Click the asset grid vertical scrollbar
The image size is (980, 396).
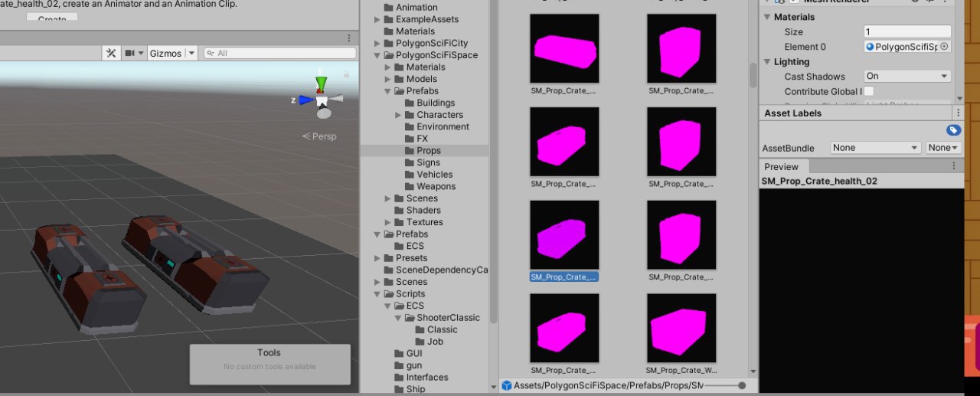point(753,75)
